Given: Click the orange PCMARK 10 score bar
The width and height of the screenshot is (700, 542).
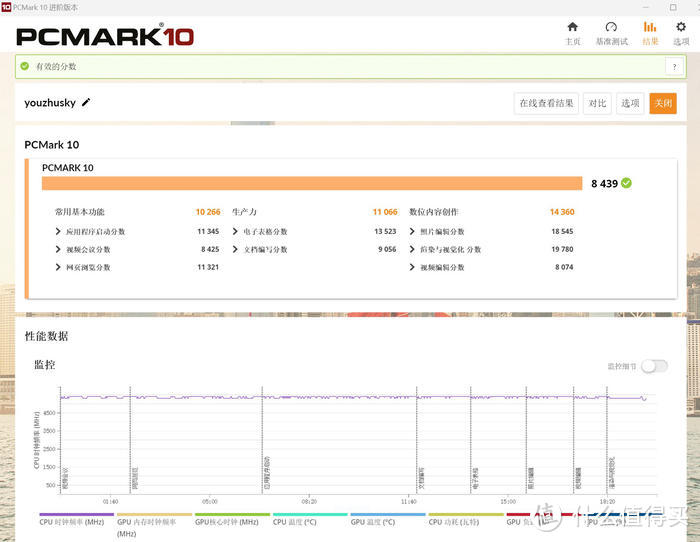Looking at the screenshot, I should (312, 183).
